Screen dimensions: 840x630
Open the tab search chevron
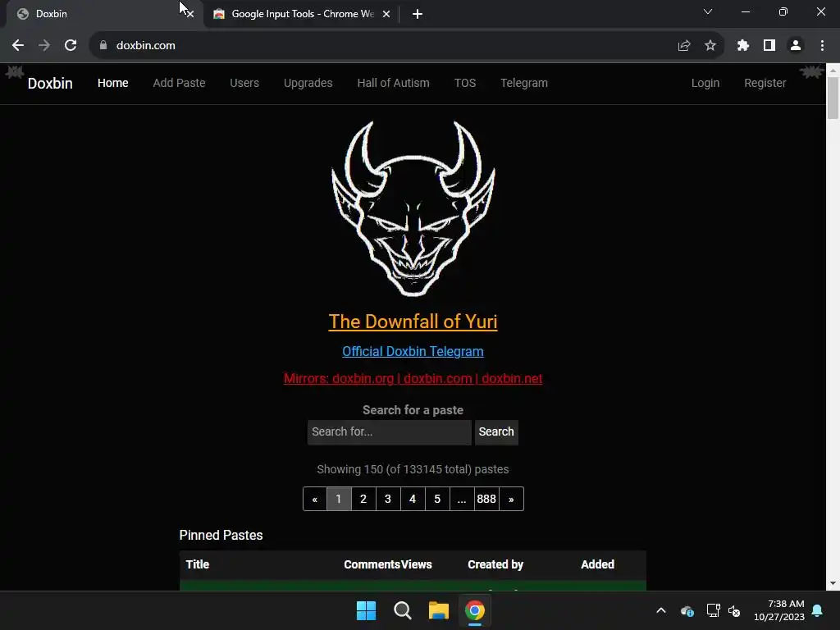point(708,11)
